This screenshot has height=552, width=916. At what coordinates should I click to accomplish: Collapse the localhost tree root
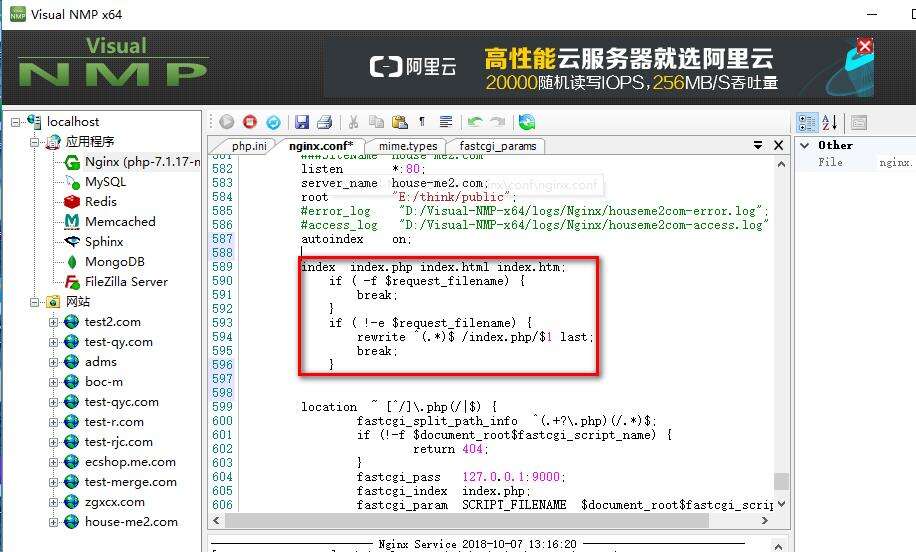tap(17, 122)
